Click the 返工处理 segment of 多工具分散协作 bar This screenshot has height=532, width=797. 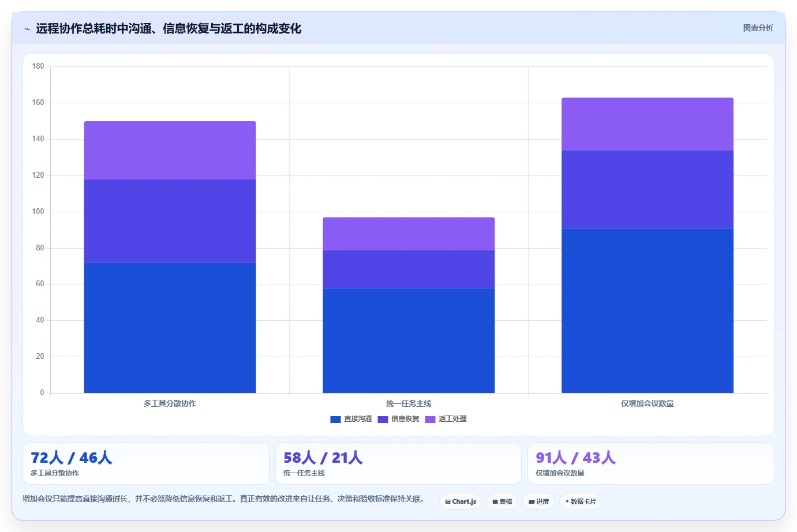click(x=170, y=150)
